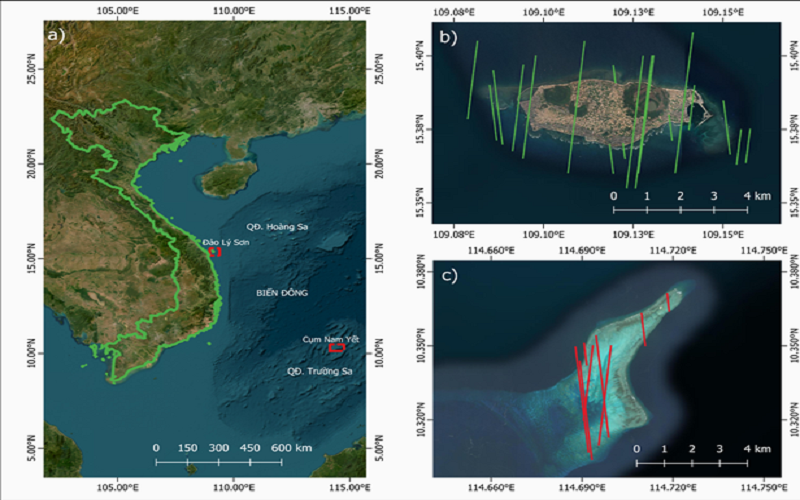Click the Đảo Lý Sơn text label
The image size is (800, 500).
pyautogui.click(x=224, y=242)
